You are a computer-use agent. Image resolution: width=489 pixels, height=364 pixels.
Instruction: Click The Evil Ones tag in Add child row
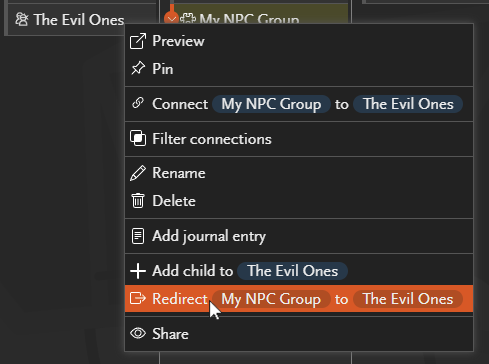click(292, 271)
